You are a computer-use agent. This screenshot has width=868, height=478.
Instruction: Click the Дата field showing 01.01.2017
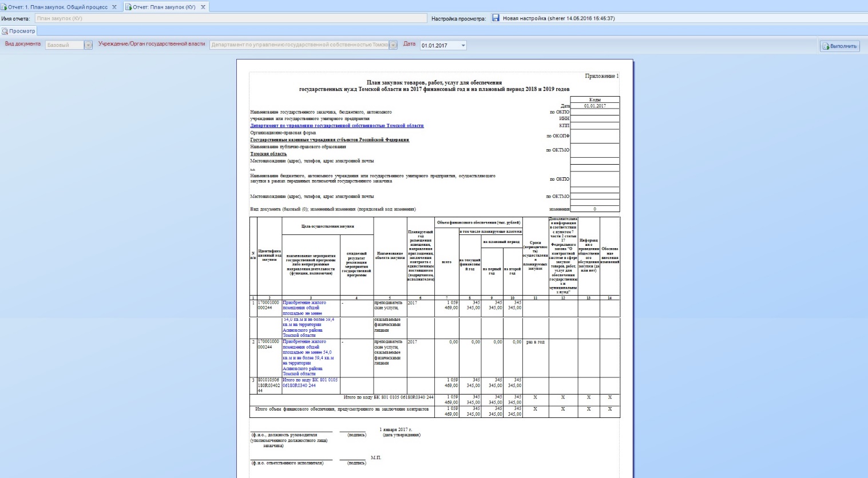click(439, 45)
